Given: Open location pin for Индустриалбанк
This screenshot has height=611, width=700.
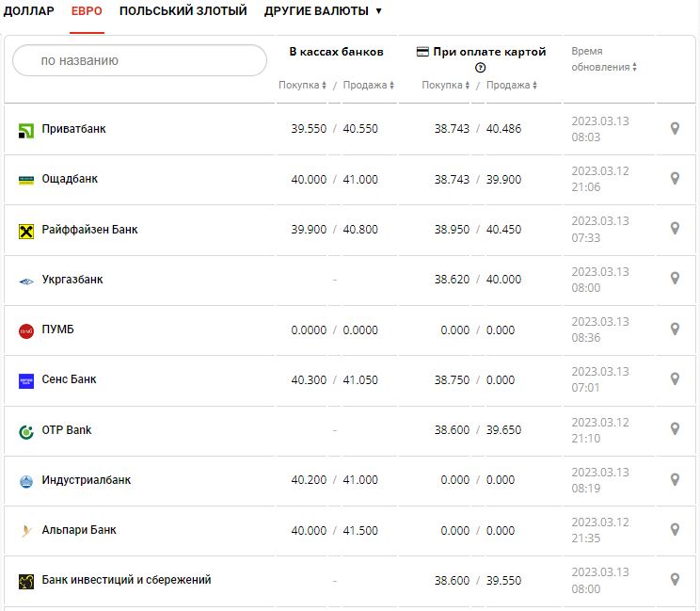Looking at the screenshot, I should (x=675, y=480).
